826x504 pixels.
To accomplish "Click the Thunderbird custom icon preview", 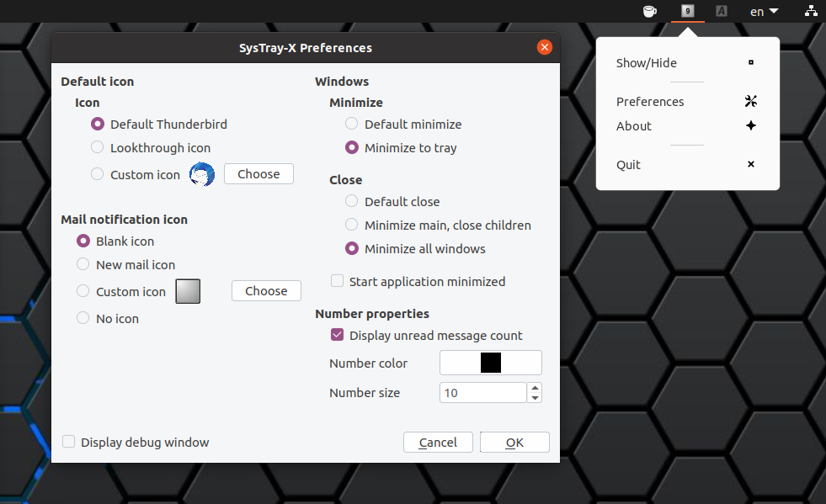I will point(202,174).
